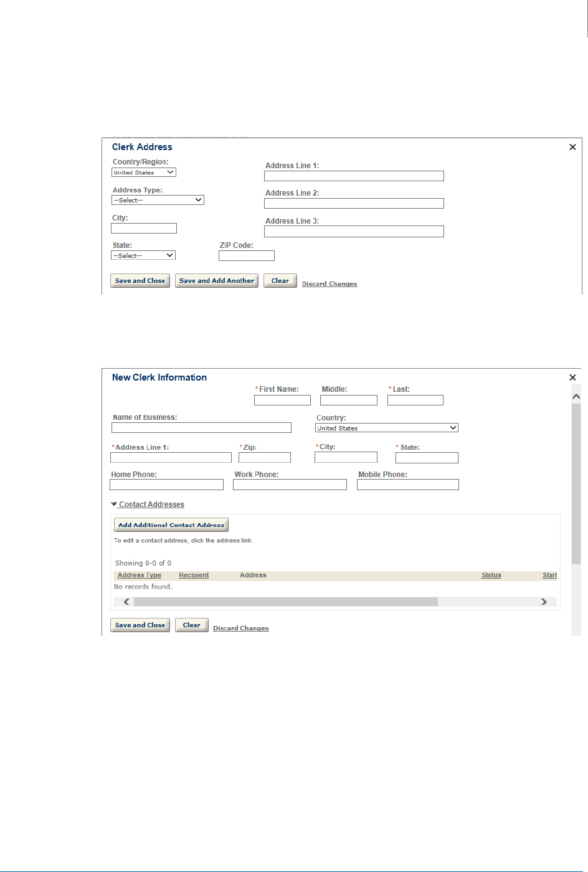Click the 'Address' column header

pos(253,576)
